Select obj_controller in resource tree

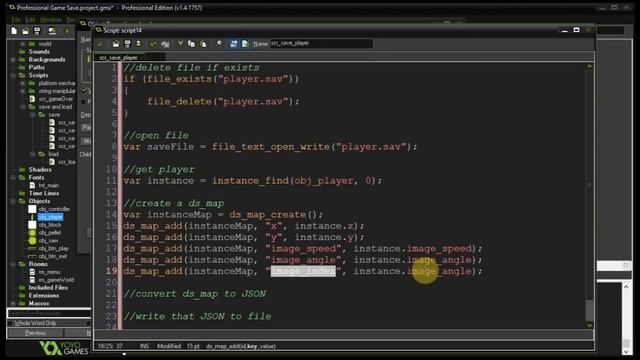[x=54, y=209]
